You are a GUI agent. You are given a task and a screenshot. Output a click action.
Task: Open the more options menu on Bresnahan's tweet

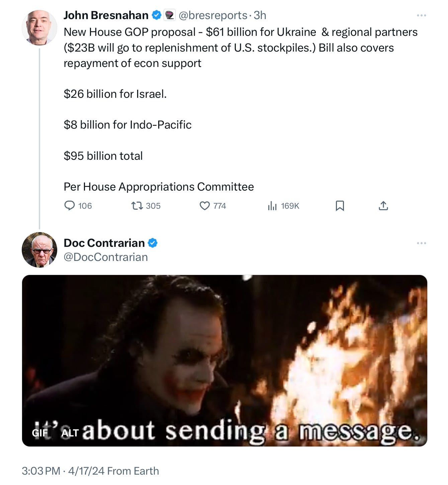(x=422, y=15)
